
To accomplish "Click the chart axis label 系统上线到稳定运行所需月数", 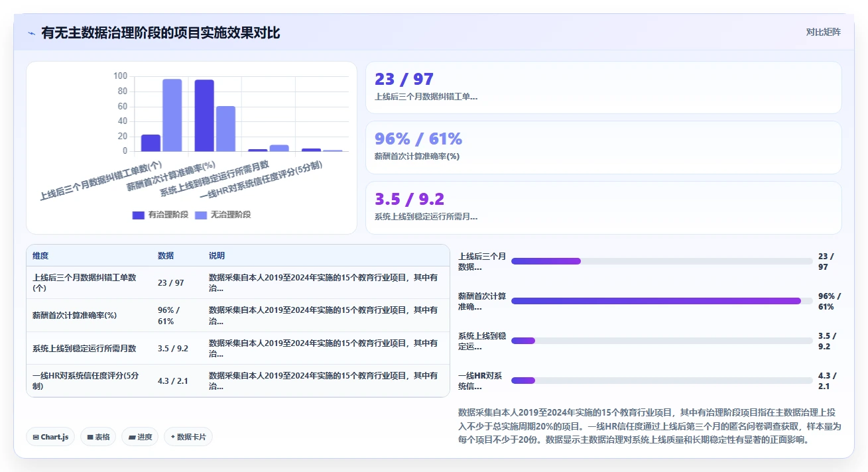I will [x=214, y=179].
